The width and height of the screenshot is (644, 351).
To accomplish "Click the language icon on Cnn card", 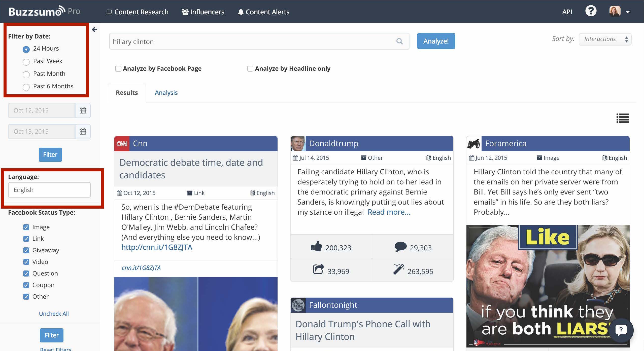I will tap(253, 193).
